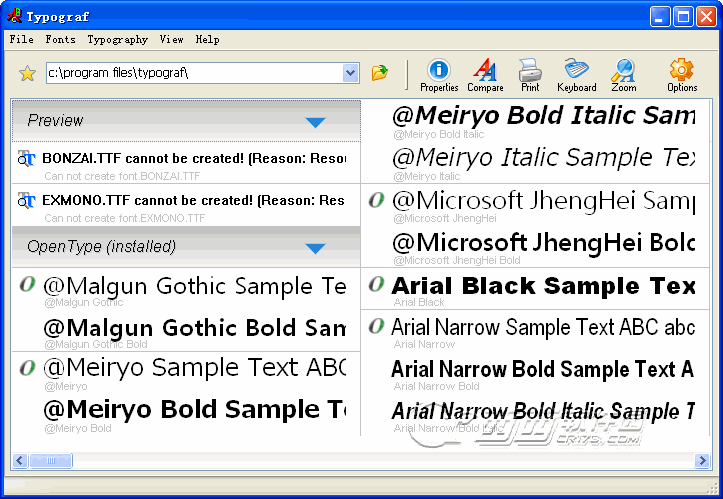Click the scrollbar's left arrow
The height and width of the screenshot is (499, 723).
[x=20, y=460]
